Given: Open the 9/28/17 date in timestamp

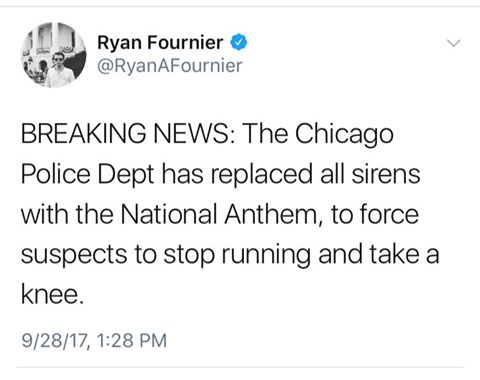Looking at the screenshot, I should point(55,341).
